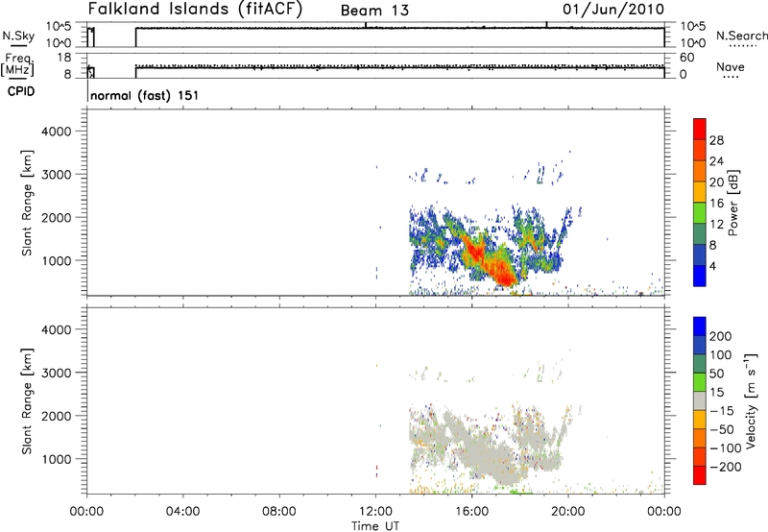Click the "12" label on the power colorbar
This screenshot has width=768, height=532.
point(716,225)
